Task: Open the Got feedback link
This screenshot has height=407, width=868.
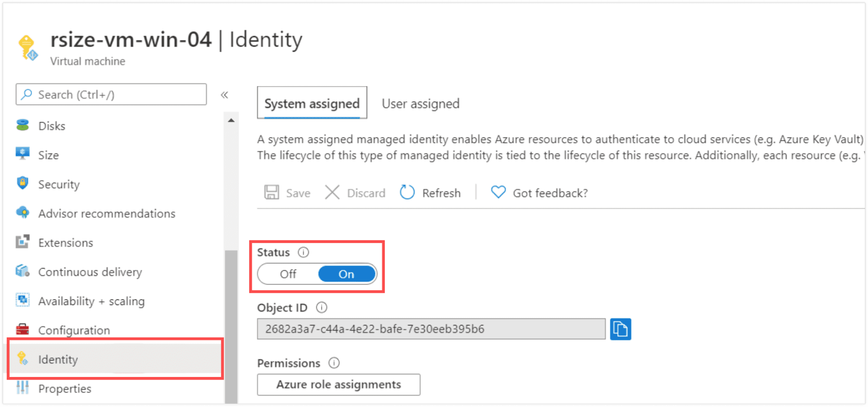Action: 539,193
